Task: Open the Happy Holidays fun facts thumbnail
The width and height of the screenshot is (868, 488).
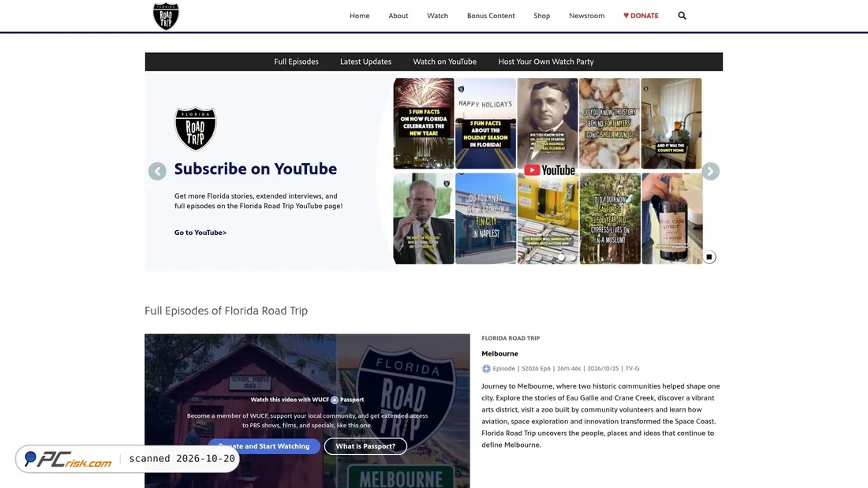Action: [485, 124]
